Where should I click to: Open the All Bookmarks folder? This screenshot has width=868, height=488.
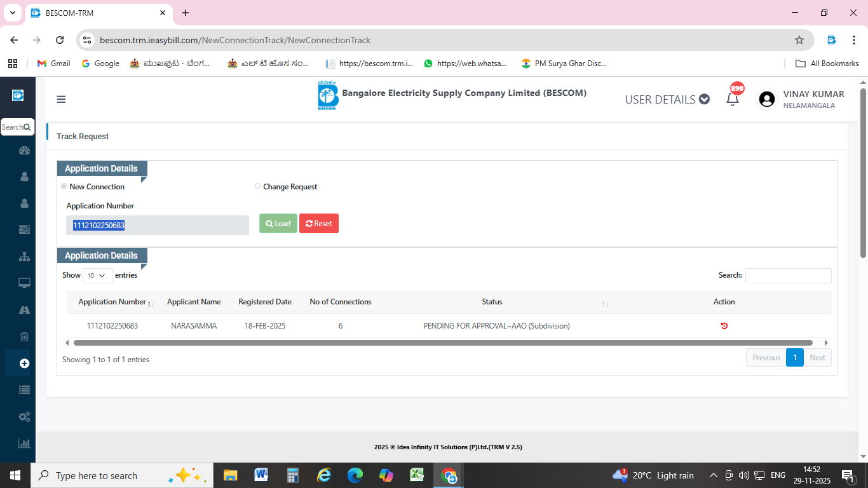click(827, 64)
